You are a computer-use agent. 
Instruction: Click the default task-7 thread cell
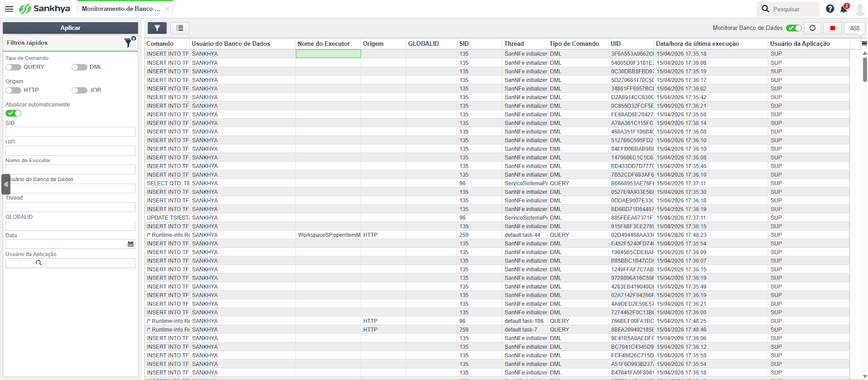[525, 330]
